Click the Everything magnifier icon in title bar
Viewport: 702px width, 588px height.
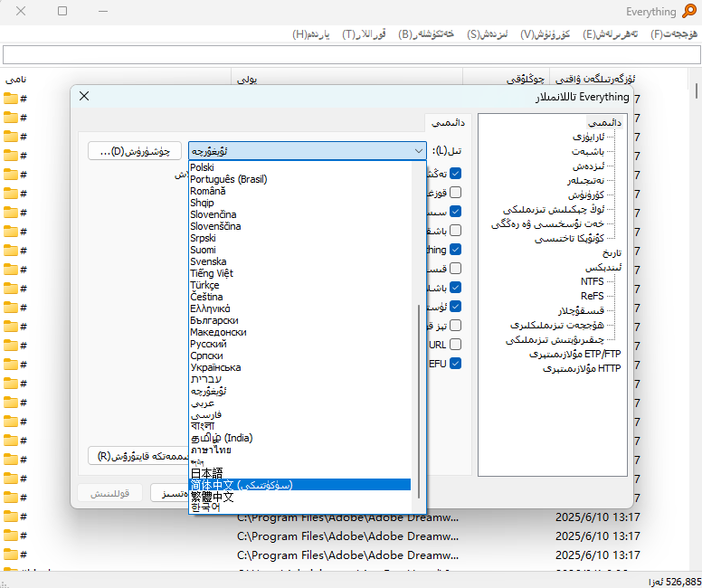[x=689, y=11]
